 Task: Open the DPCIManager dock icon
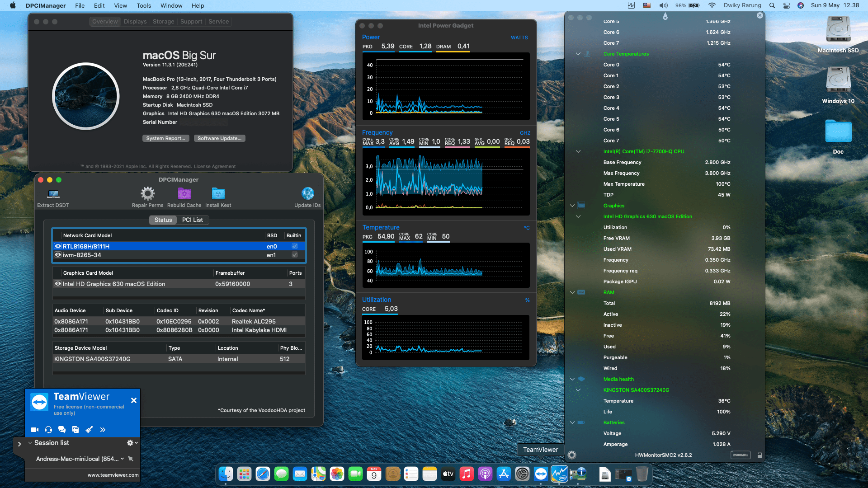click(x=578, y=474)
